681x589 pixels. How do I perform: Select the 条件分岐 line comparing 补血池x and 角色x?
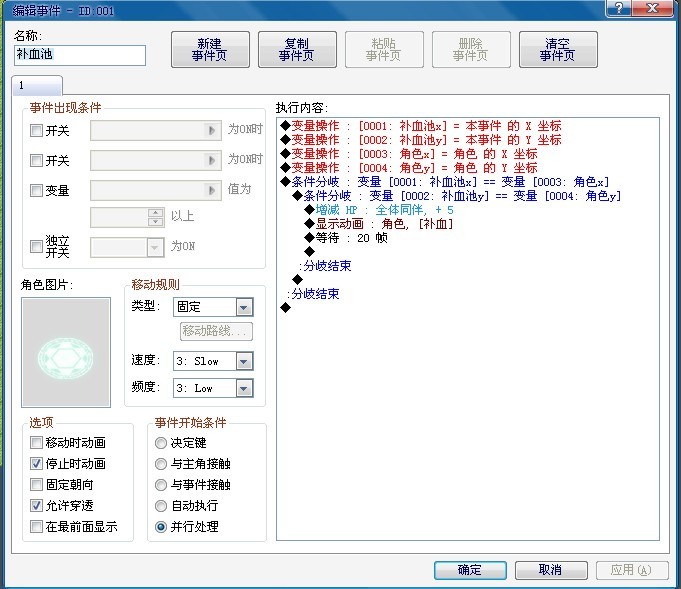pos(445,182)
